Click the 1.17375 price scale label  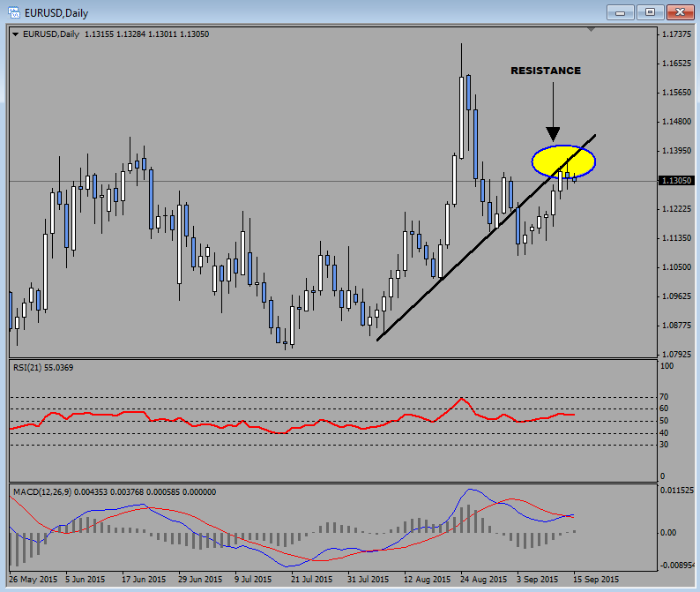pyautogui.click(x=675, y=34)
